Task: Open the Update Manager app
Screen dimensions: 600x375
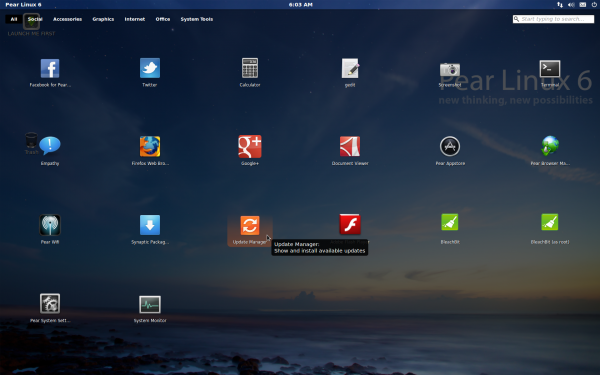Action: coord(250,225)
